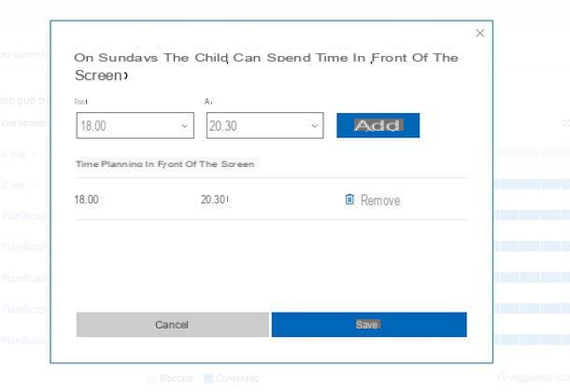Viewport: 570px width, 392px height.
Task: Open the end time dropdown showing 20.30
Action: coord(265,126)
